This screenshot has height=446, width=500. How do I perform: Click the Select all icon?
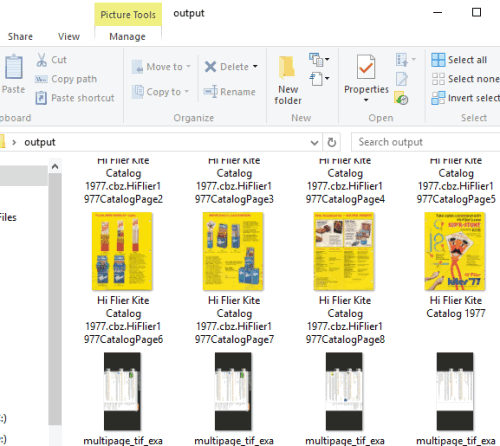click(438, 60)
